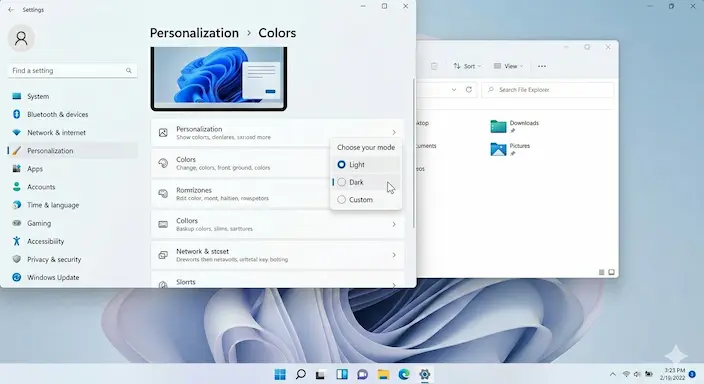
Task: Open Bluetooth & devices settings
Action: click(72, 114)
